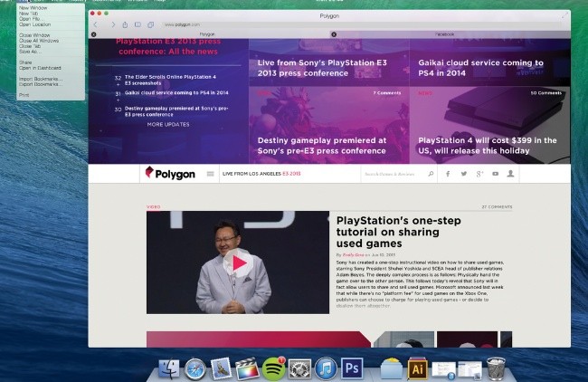Open Polygon's Facebook page icon
The image size is (588, 382).
[x=447, y=174]
